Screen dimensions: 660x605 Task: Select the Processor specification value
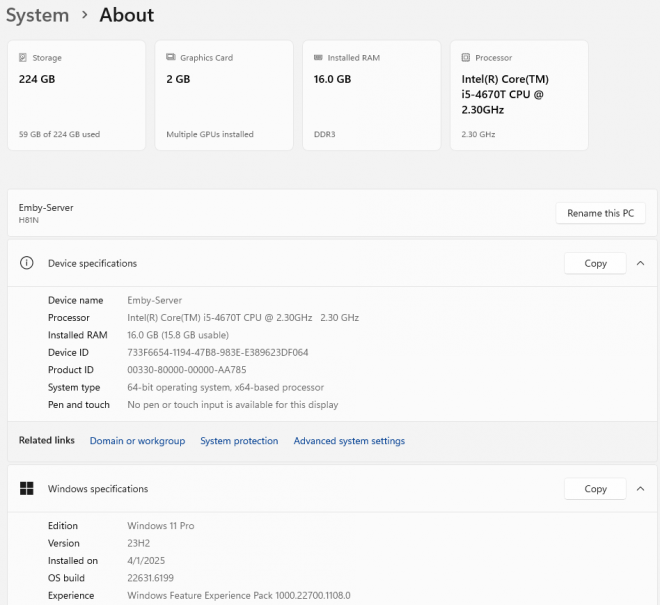pos(243,317)
